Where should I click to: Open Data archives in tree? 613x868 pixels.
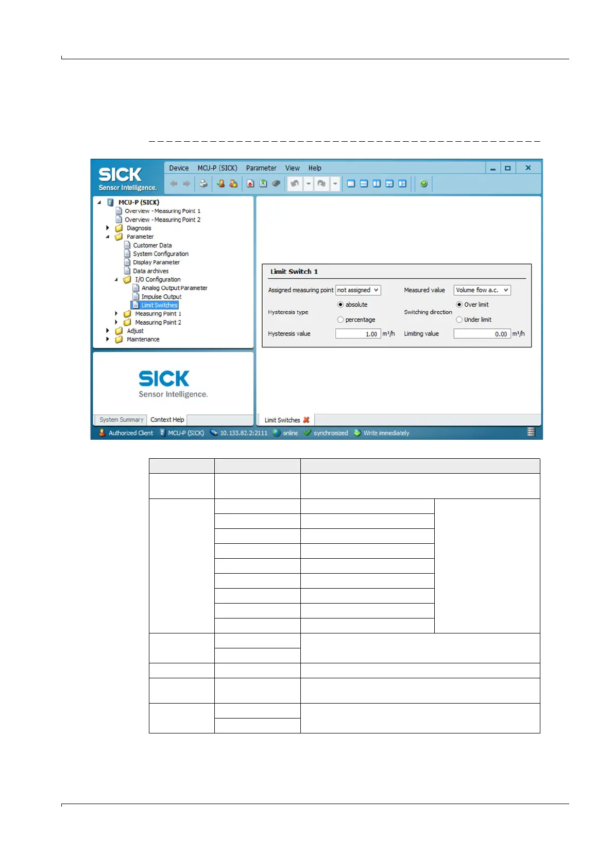150,271
